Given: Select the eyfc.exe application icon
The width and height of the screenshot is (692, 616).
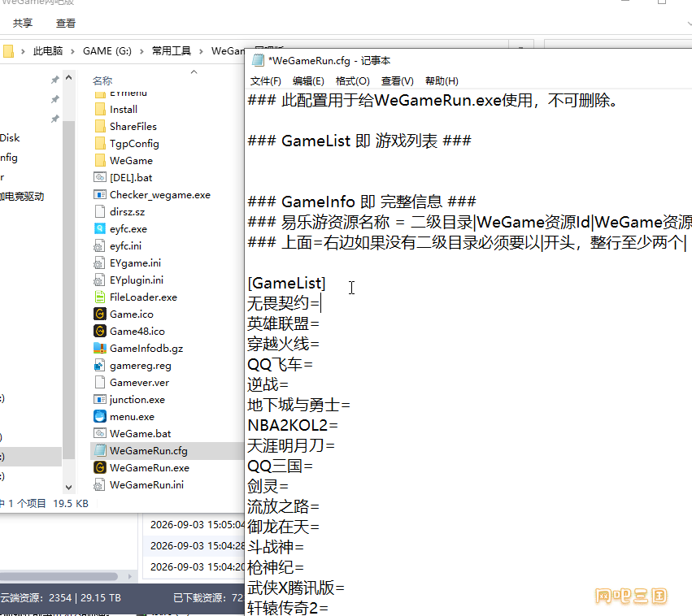Looking at the screenshot, I should 100,229.
